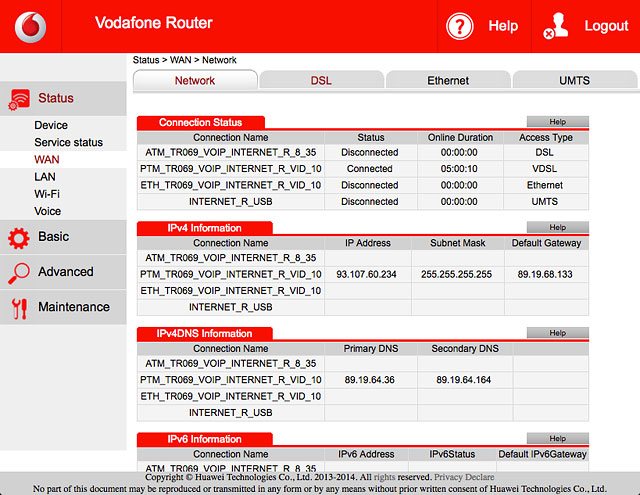Click the Access Type column header

pos(546,138)
